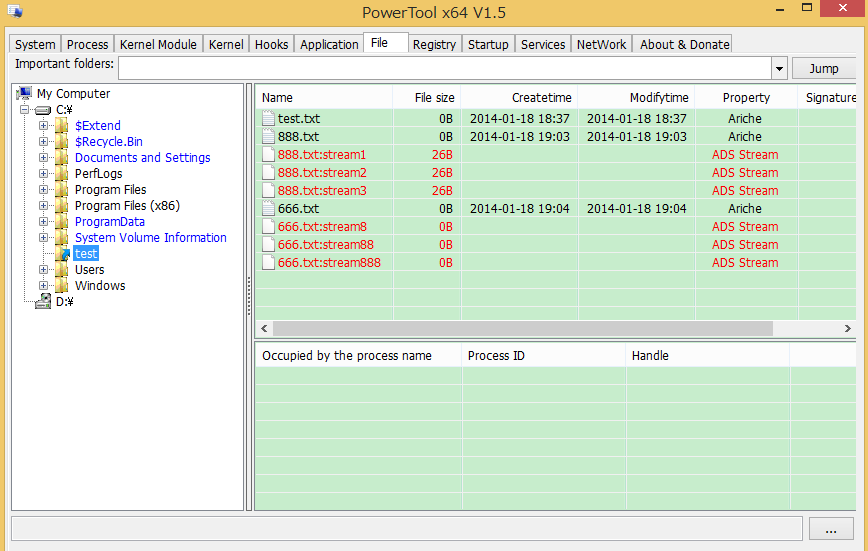Expand the PerfLogs folder node
This screenshot has width=868, height=551.
pyautogui.click(x=43, y=174)
